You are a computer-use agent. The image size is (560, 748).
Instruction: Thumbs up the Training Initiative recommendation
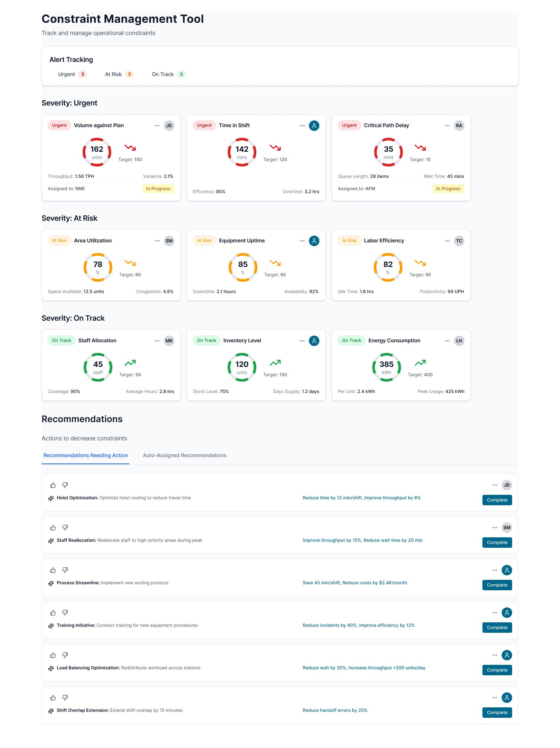click(53, 613)
